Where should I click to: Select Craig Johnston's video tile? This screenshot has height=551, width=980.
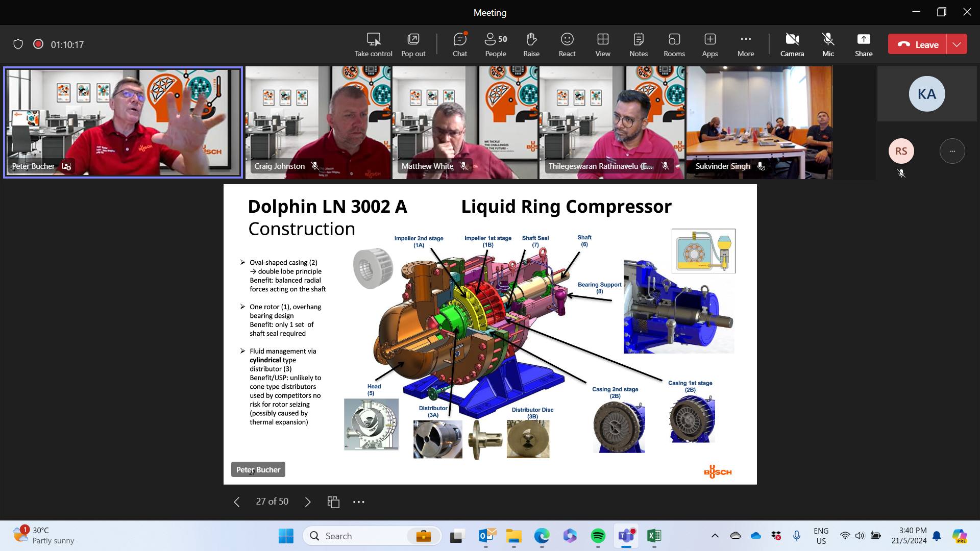click(318, 122)
